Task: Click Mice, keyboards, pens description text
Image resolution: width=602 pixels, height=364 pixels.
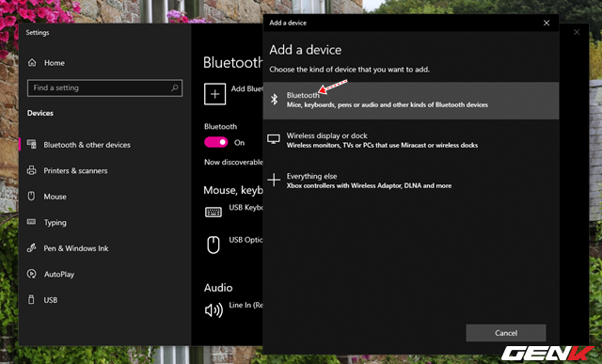Action: [388, 104]
